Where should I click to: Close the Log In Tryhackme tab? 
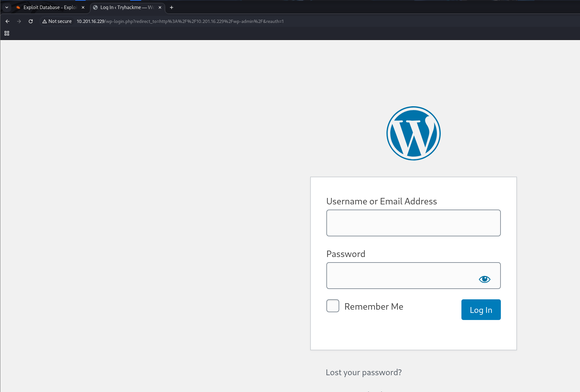(x=160, y=7)
